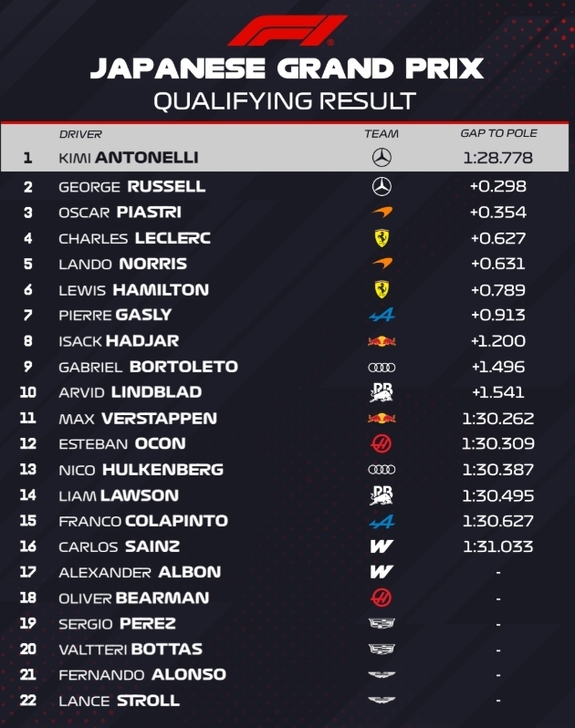The image size is (575, 728).
Task: Click pole time 1:28.778
Action: point(497,158)
